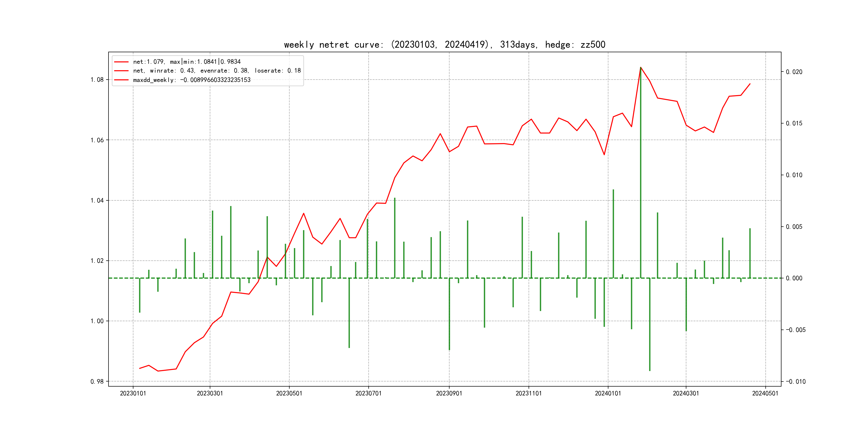Click the legend entry with winrate 0.43
The width and height of the screenshot is (868, 434).
(x=217, y=71)
